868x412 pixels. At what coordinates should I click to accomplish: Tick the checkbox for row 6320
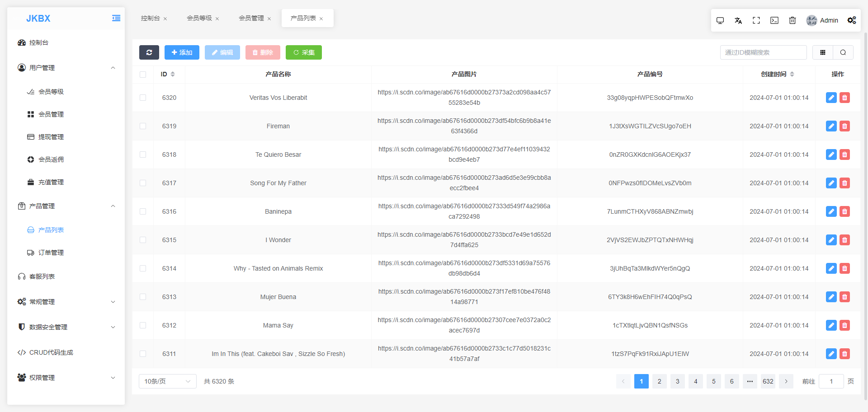coord(143,98)
